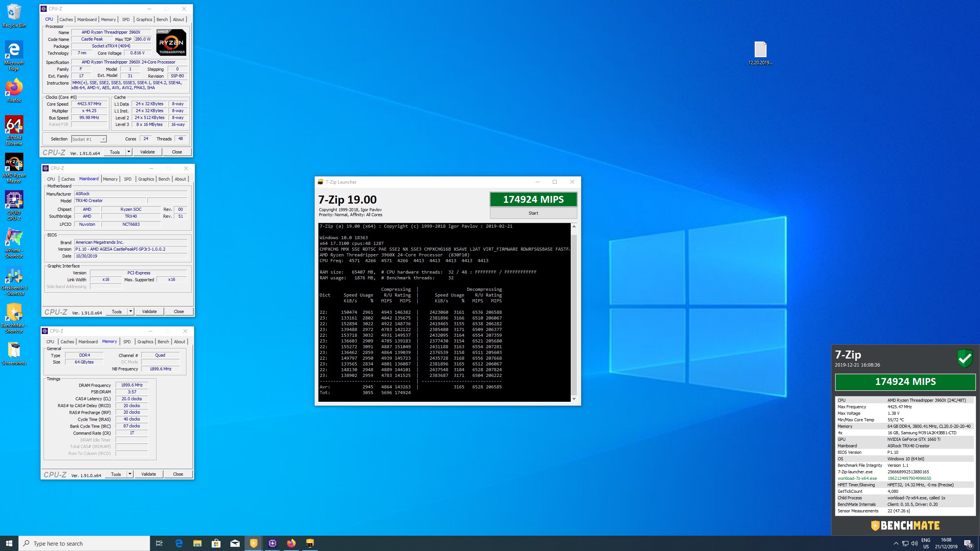Switch to CPU-Z taskbar icon
Viewport: 980px width, 551px height.
click(x=273, y=543)
